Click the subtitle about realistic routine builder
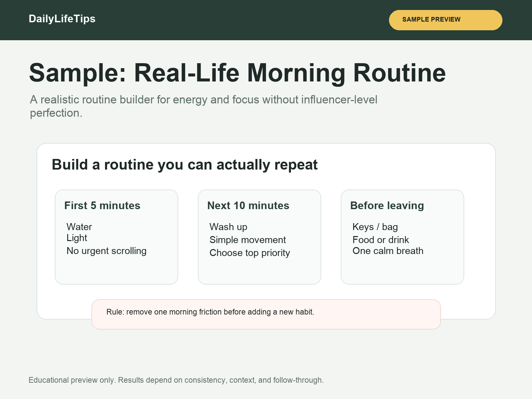Screen dimensions: 532x399 pos(203,106)
